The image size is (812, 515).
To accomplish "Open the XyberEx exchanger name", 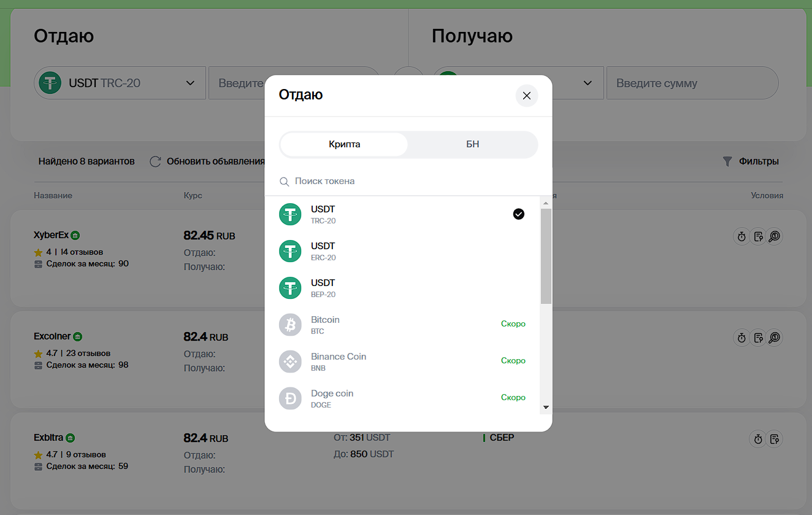I will 51,235.
